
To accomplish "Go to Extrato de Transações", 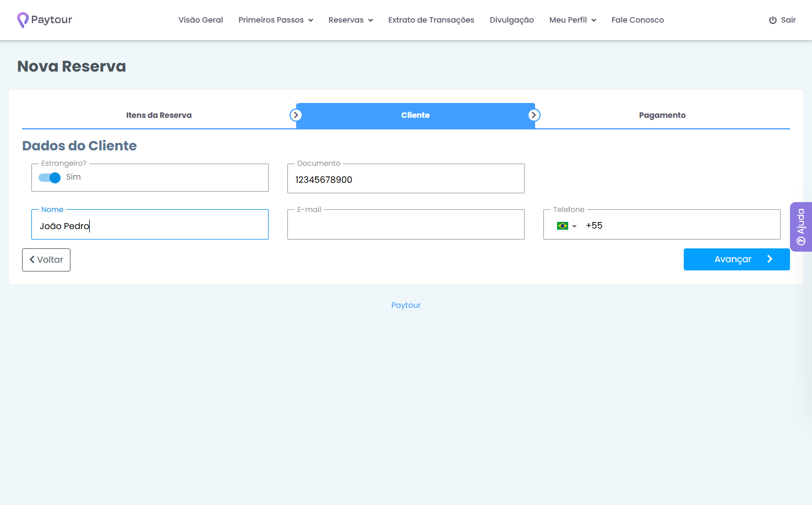I will (x=431, y=20).
